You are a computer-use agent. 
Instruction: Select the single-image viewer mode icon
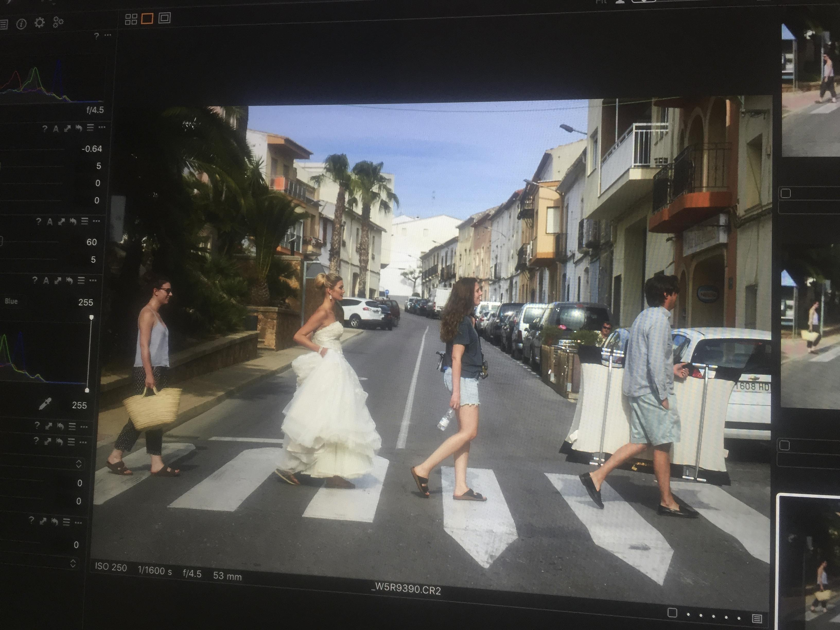(x=147, y=19)
